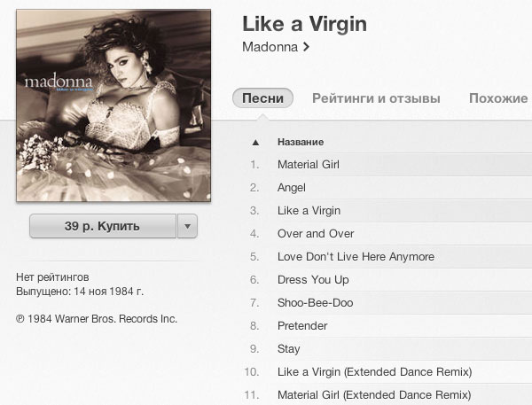This screenshot has width=532, height=405.
Task: Select the Shoo-Bee-Doo track
Action: pos(387,303)
